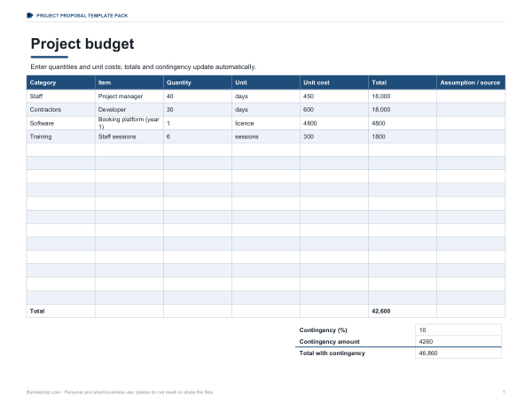Screen dimensions: 532x411
Task: Click the 'Unit' column header
Action: [x=266, y=82]
